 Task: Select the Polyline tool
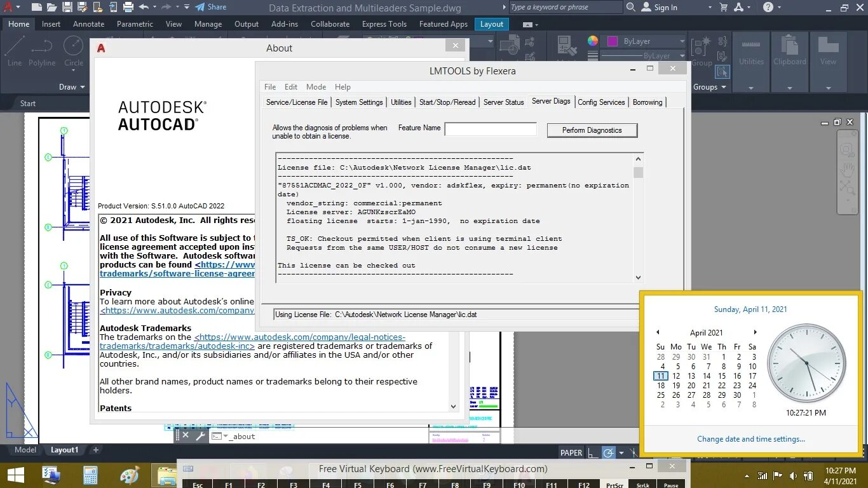click(42, 51)
